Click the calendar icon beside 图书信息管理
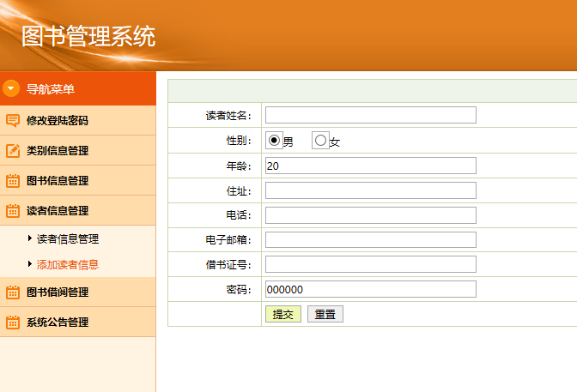Viewport: 577px width, 392px height. (13, 180)
